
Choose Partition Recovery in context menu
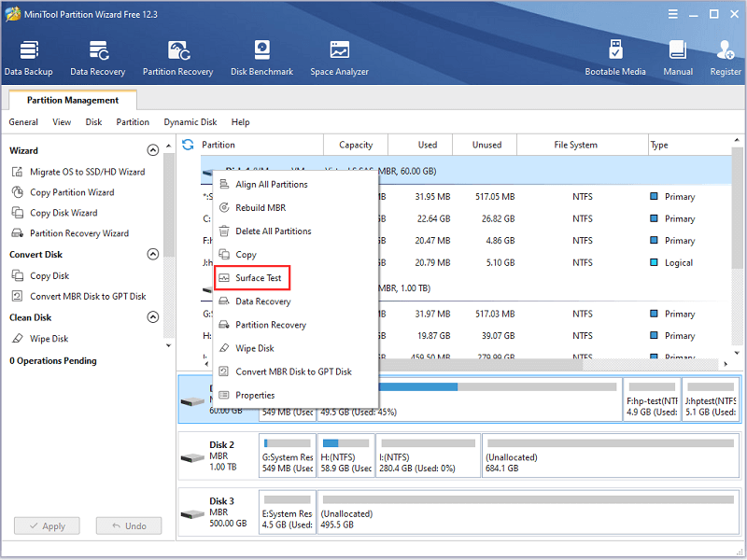295,325
